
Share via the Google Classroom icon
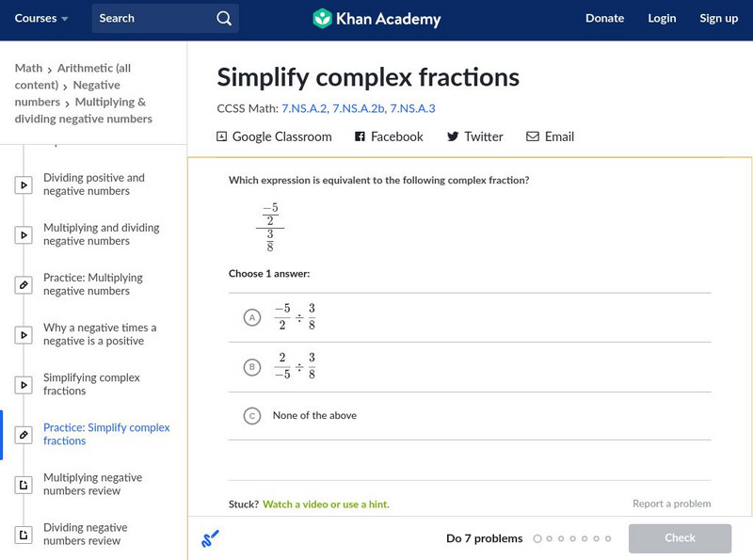click(x=222, y=136)
